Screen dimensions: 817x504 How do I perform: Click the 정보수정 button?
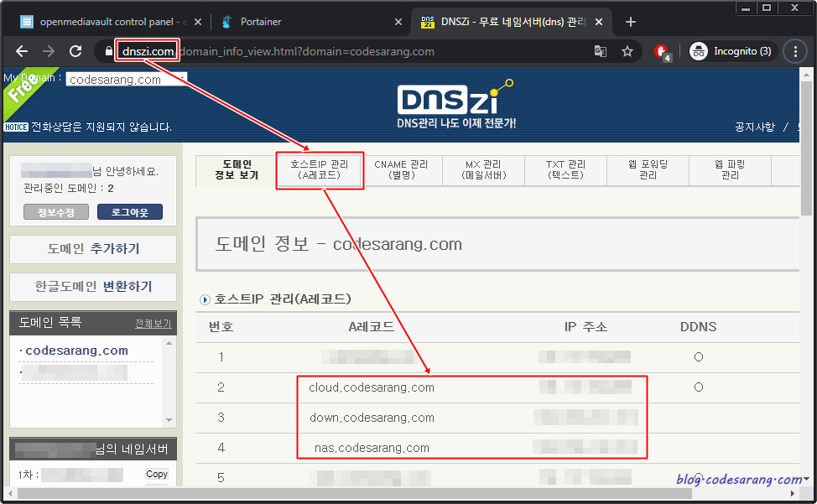55,212
